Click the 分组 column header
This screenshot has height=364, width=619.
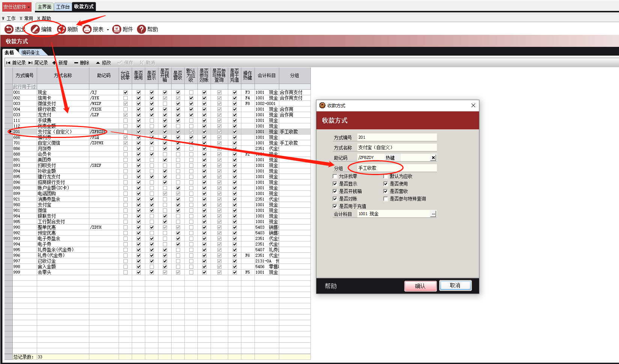point(295,75)
